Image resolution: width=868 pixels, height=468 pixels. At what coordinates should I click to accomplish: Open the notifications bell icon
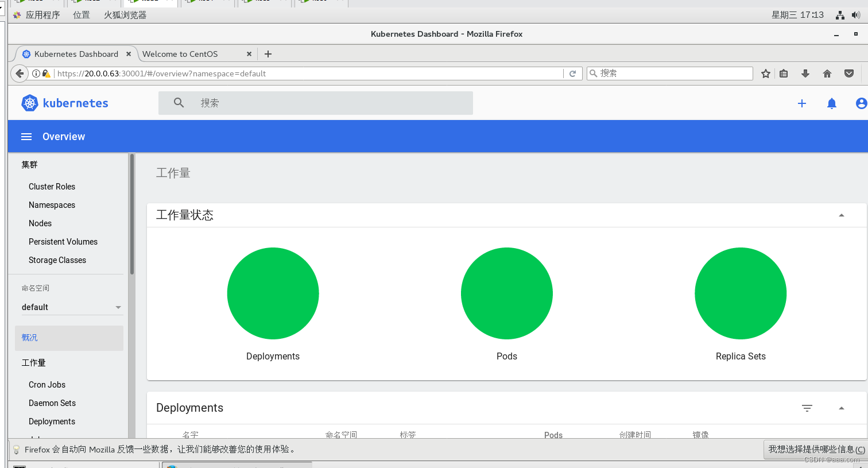831,103
